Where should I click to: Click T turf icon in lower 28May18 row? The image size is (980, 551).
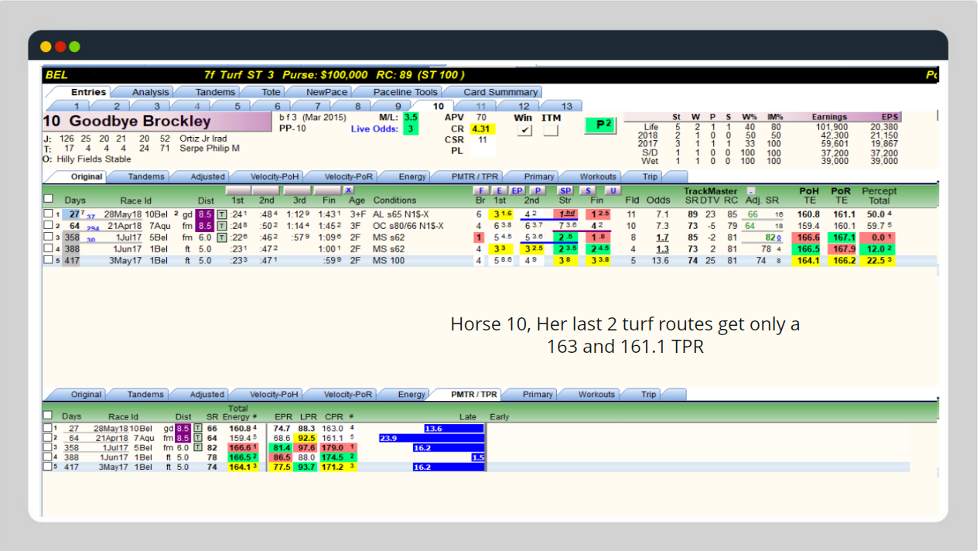[197, 428]
